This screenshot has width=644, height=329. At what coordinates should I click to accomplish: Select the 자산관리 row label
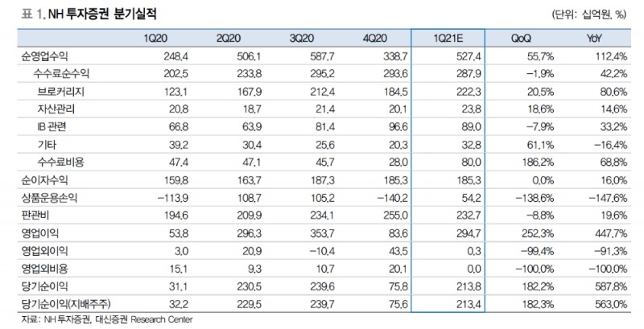coord(56,109)
